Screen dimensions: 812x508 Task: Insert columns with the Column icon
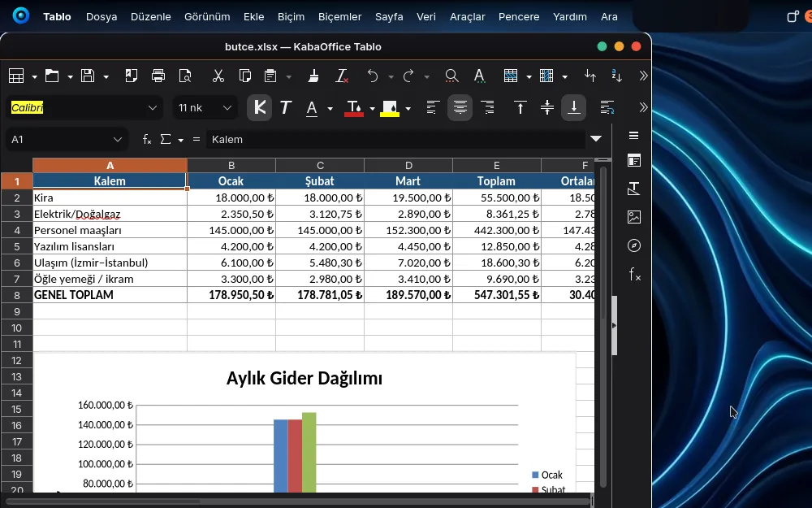pos(546,76)
